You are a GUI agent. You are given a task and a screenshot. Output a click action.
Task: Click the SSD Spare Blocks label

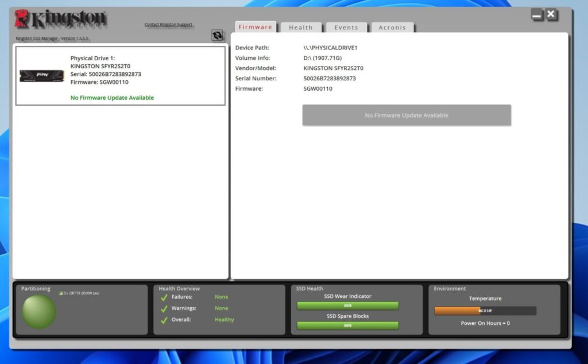(347, 316)
